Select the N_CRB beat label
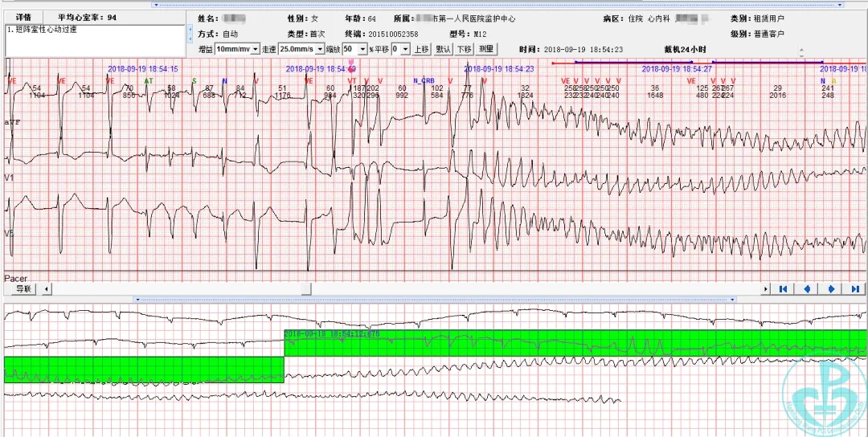The width and height of the screenshot is (868, 437). coord(424,81)
